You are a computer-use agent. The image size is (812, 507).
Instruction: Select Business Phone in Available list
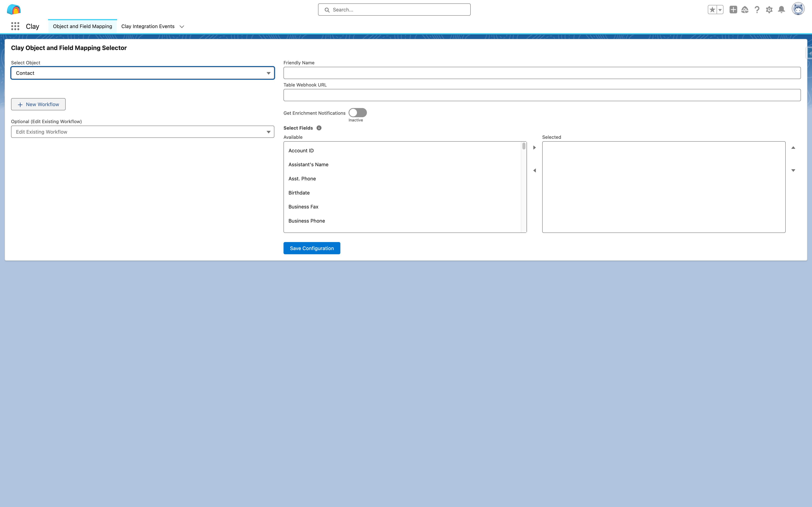tap(403, 221)
